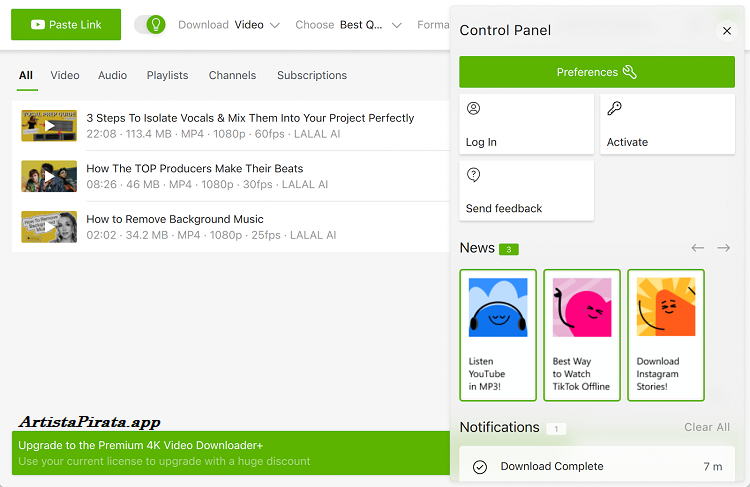Open the Download Video dropdown
This screenshot has width=750, height=487.
(229, 25)
